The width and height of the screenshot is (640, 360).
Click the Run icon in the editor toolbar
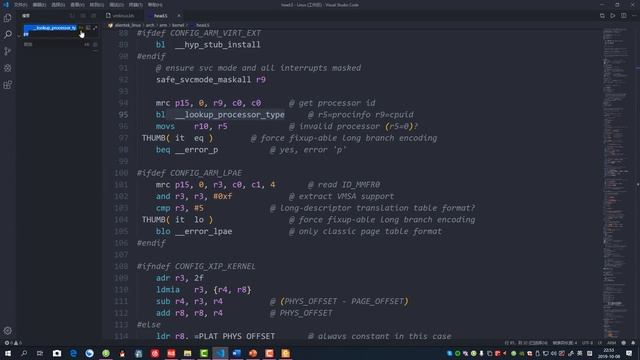tap(613, 16)
